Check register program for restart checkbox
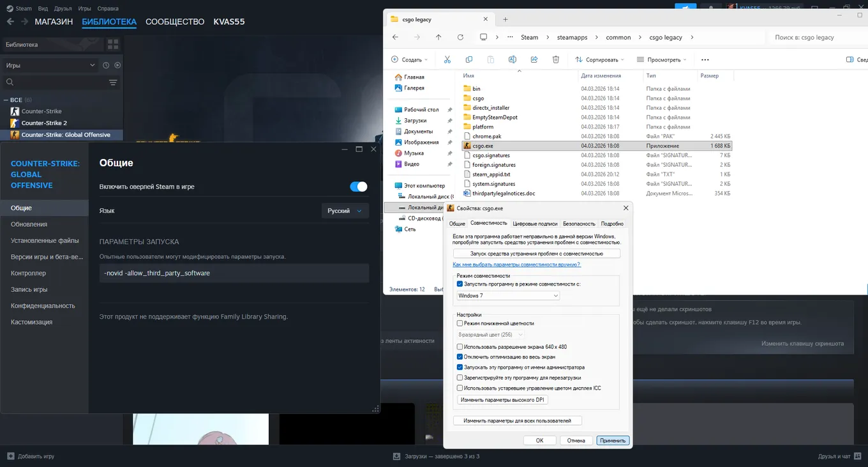This screenshot has height=467, width=868. tap(460, 378)
